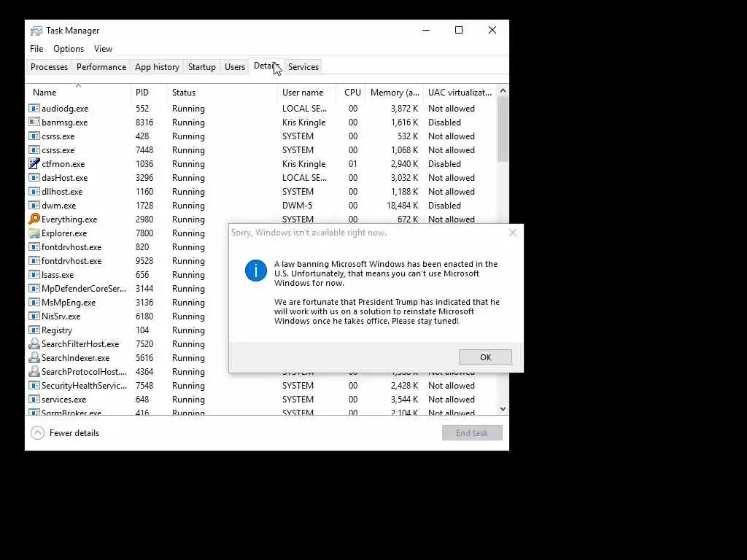Click the vertical scrollbar thumb
This screenshot has width=747, height=560.
pyautogui.click(x=503, y=130)
